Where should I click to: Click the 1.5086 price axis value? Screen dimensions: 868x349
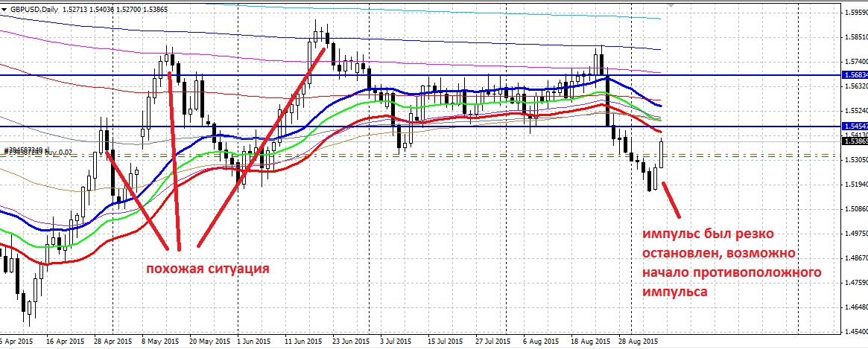tap(856, 209)
